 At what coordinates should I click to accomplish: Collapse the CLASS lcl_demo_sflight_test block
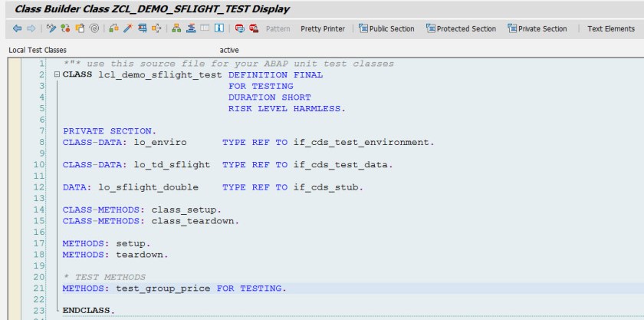pyautogui.click(x=57, y=75)
